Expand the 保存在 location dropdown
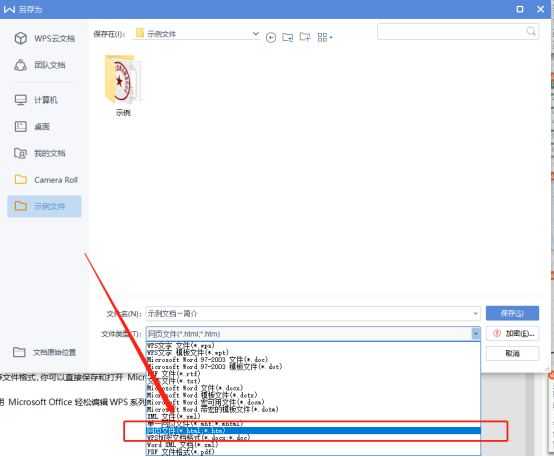Image resolution: width=554 pixels, height=457 pixels. click(256, 34)
